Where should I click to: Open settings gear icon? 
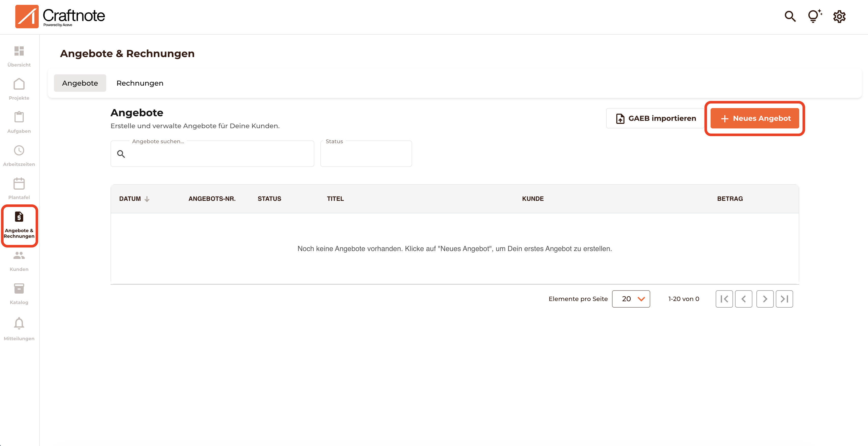839,16
